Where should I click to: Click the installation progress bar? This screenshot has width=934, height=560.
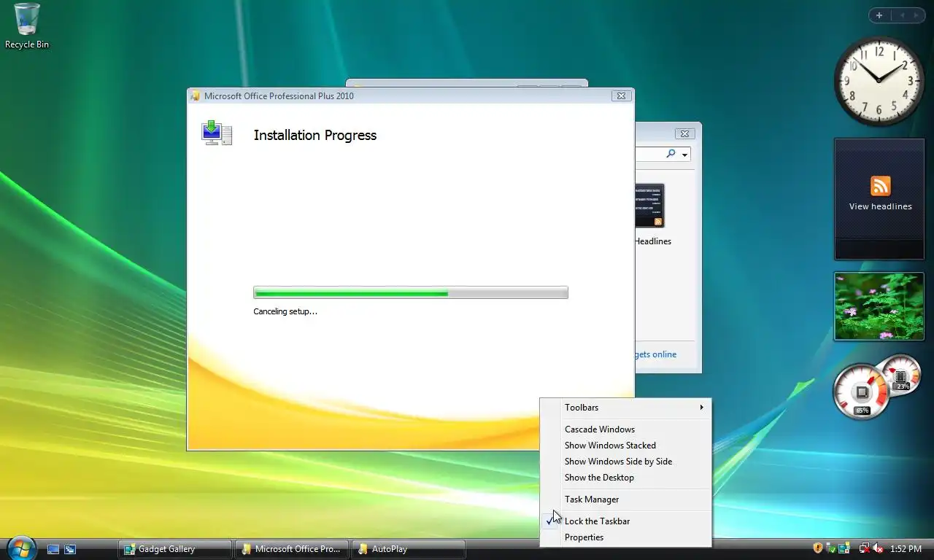[411, 292]
